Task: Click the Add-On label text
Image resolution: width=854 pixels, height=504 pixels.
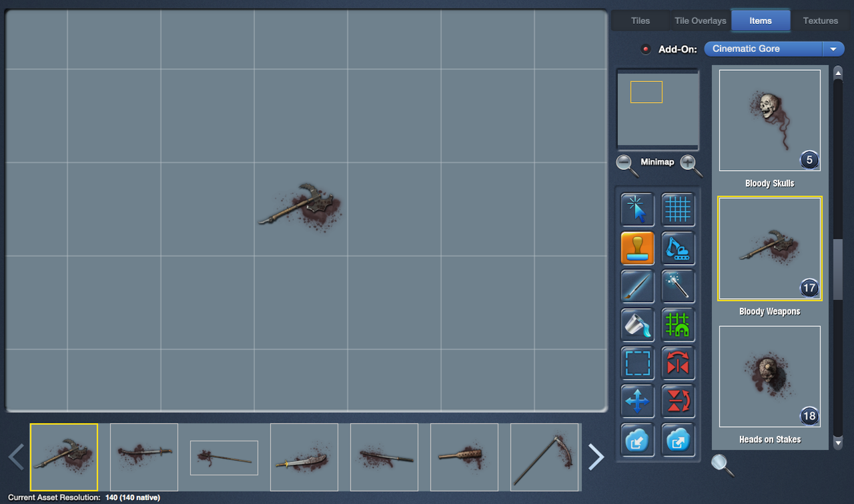Action: coord(678,49)
